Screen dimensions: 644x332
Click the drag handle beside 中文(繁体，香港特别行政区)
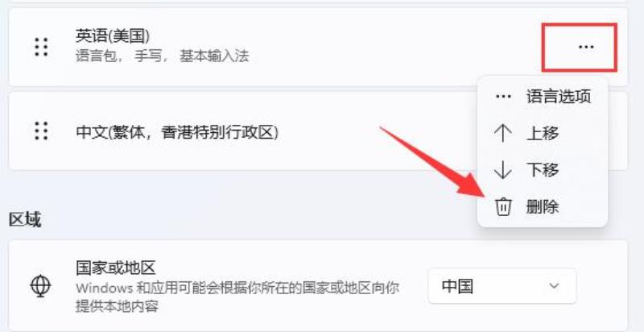(x=41, y=131)
